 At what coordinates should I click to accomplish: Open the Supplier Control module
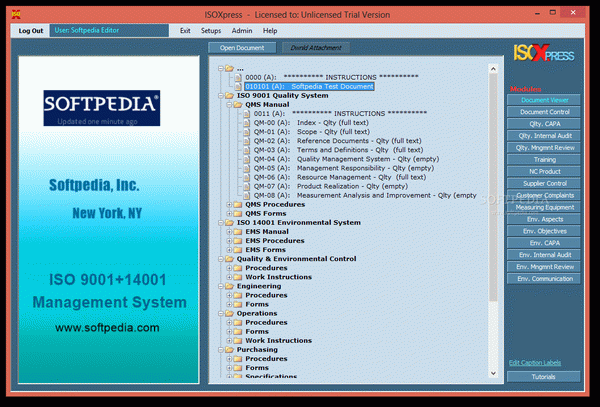tap(544, 183)
